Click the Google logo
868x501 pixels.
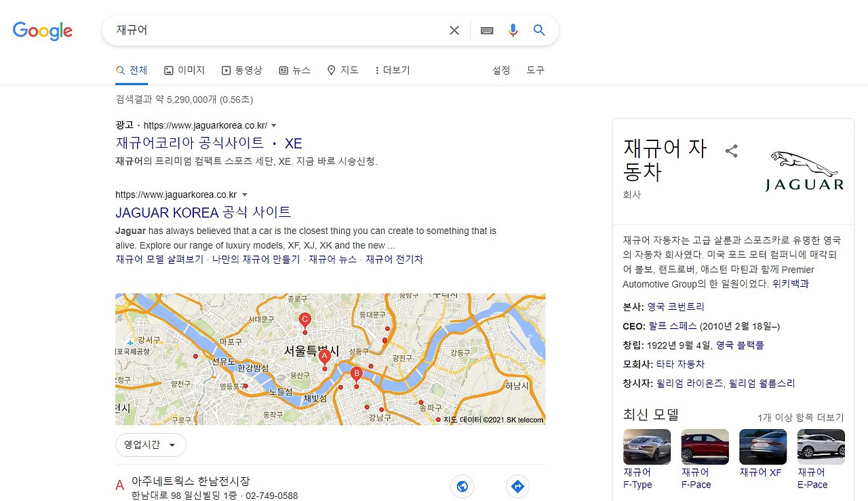point(42,31)
